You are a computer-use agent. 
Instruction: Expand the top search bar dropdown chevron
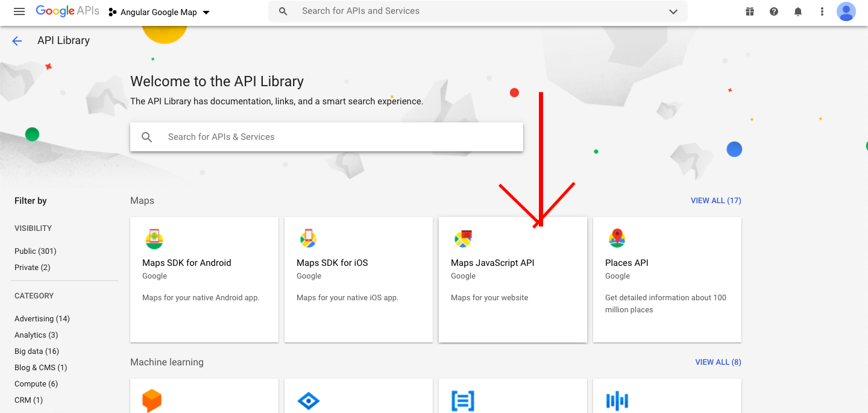click(673, 11)
